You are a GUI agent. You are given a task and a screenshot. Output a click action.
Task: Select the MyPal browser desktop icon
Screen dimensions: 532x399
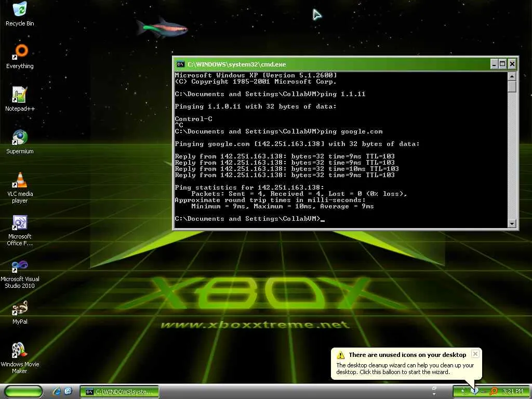pos(20,312)
